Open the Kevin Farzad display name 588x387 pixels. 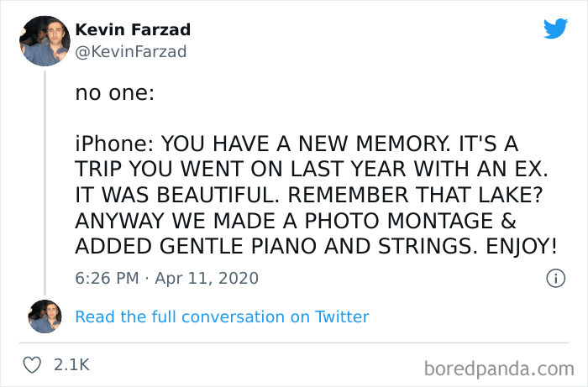click(x=133, y=29)
